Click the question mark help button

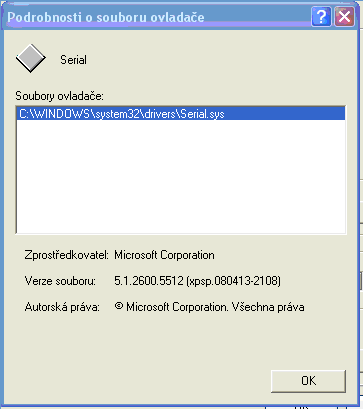click(321, 16)
